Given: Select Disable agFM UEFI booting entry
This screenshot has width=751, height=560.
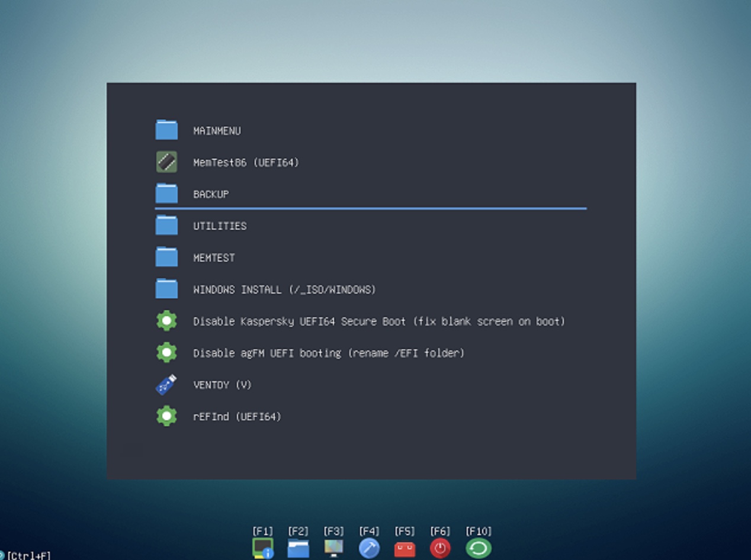Looking at the screenshot, I should [x=371, y=353].
